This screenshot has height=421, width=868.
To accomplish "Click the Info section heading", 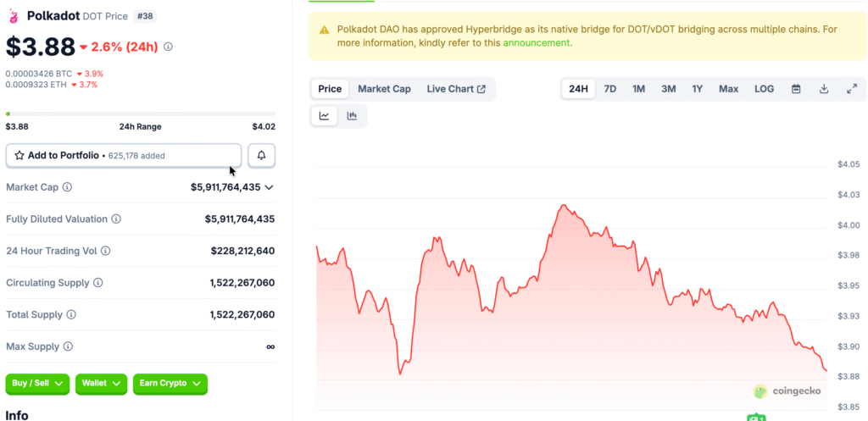I will pyautogui.click(x=17, y=415).
